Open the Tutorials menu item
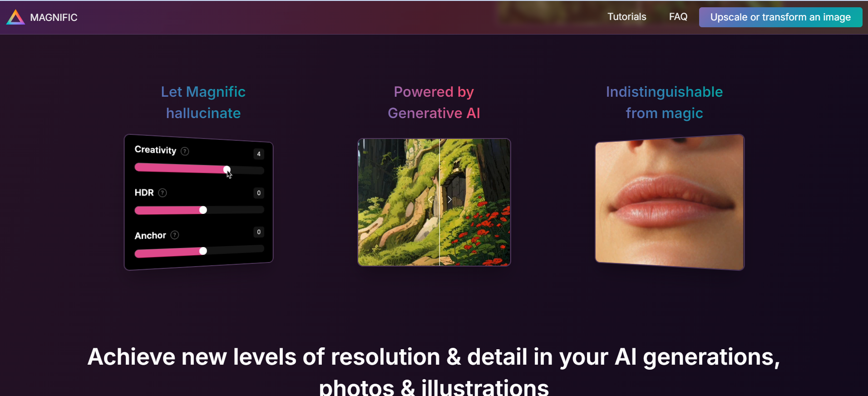The width and height of the screenshot is (868, 396). pos(626,17)
